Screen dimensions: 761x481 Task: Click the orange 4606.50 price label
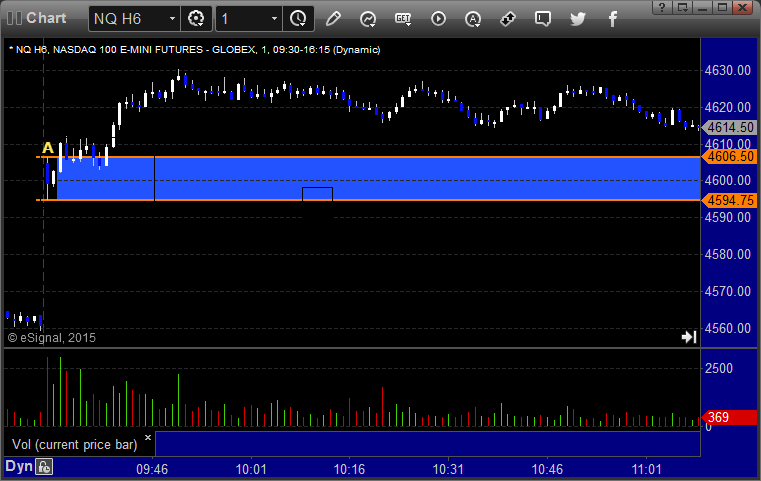click(x=730, y=157)
